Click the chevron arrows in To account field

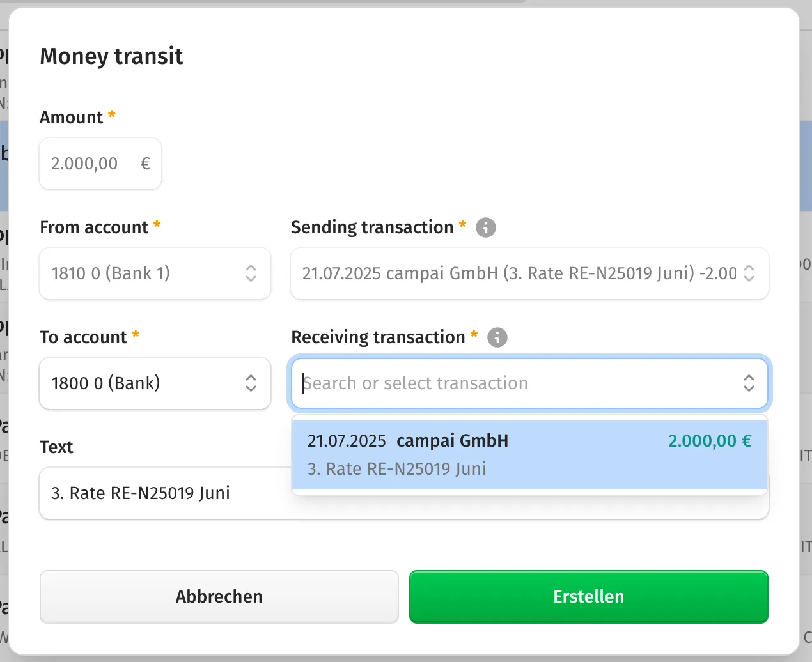pos(251,383)
